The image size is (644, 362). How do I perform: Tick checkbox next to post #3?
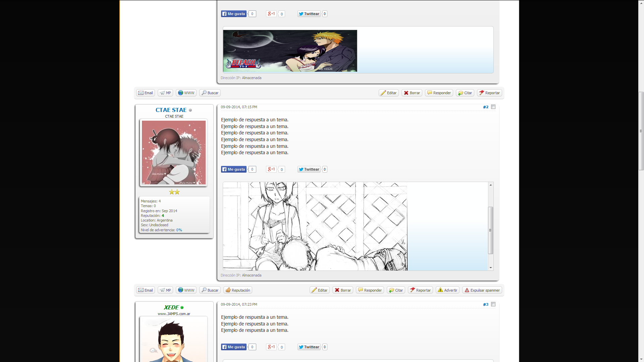coord(493,304)
